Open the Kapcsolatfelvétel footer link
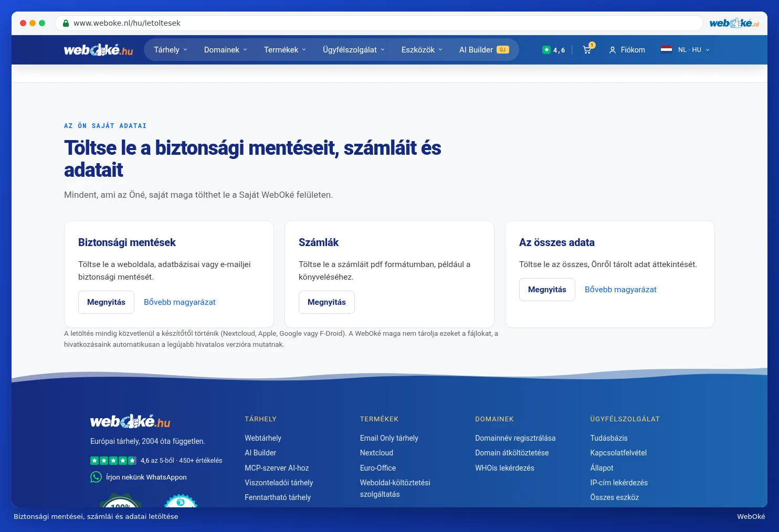Viewport: 779px width, 532px height. click(x=618, y=453)
